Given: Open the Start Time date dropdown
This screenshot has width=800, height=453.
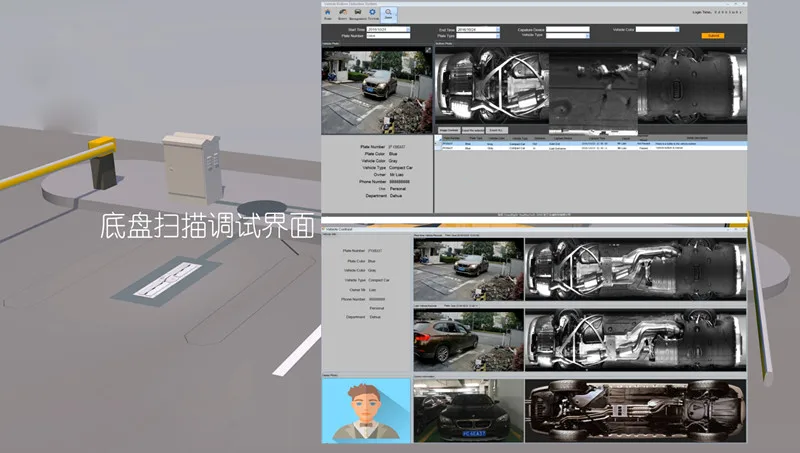Looking at the screenshot, I should 408,30.
